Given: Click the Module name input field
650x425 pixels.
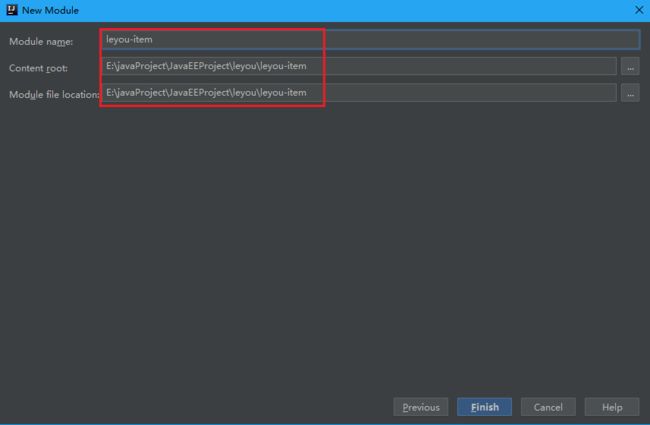Looking at the screenshot, I should point(370,40).
